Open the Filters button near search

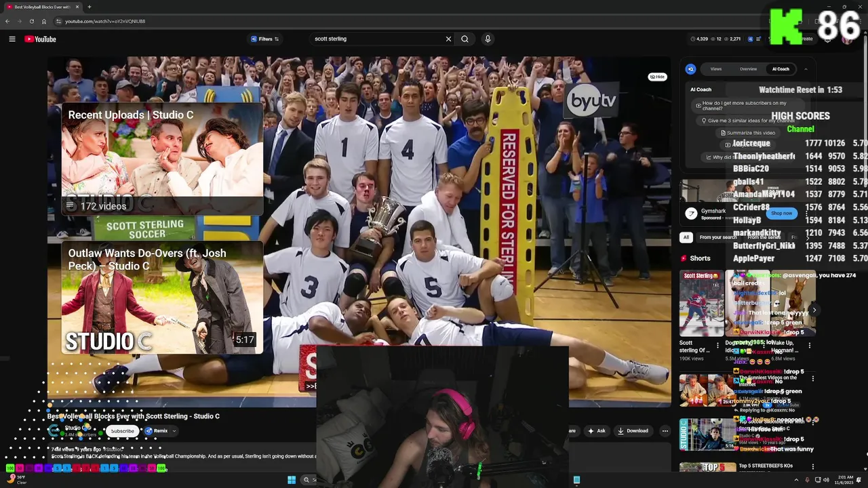coord(265,39)
